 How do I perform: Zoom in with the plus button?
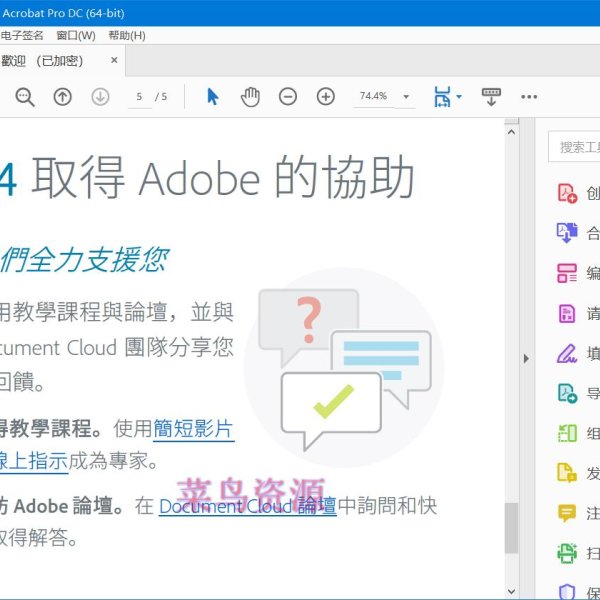pos(326,97)
